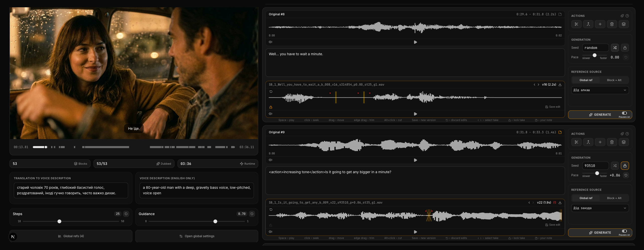644x250 pixels.
Task: Click the scissors split icon for block #8
Action: [x=576, y=24]
